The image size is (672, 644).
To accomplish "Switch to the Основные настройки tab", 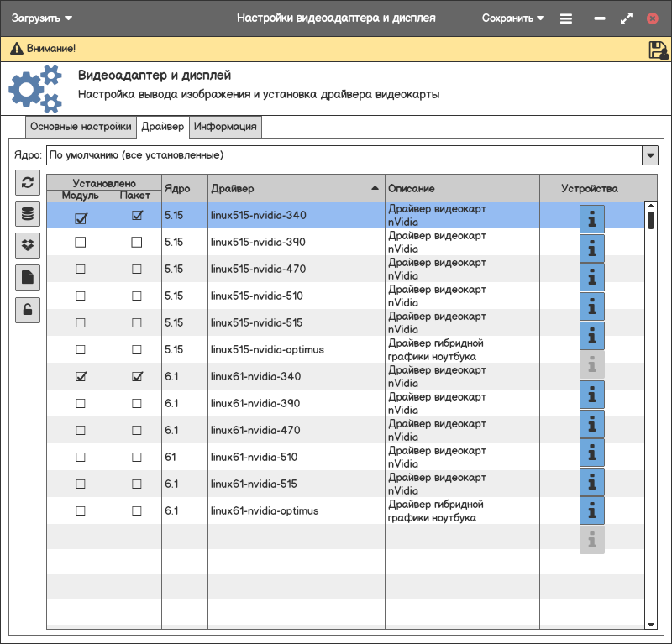I will point(81,127).
